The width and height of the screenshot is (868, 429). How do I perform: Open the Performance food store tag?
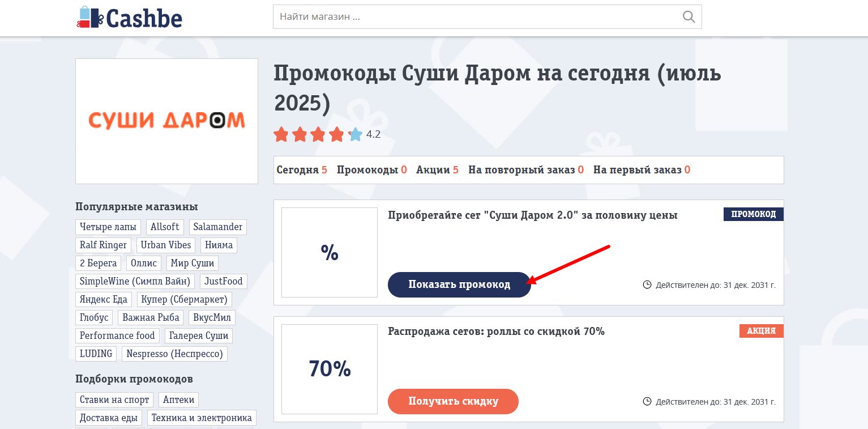117,335
